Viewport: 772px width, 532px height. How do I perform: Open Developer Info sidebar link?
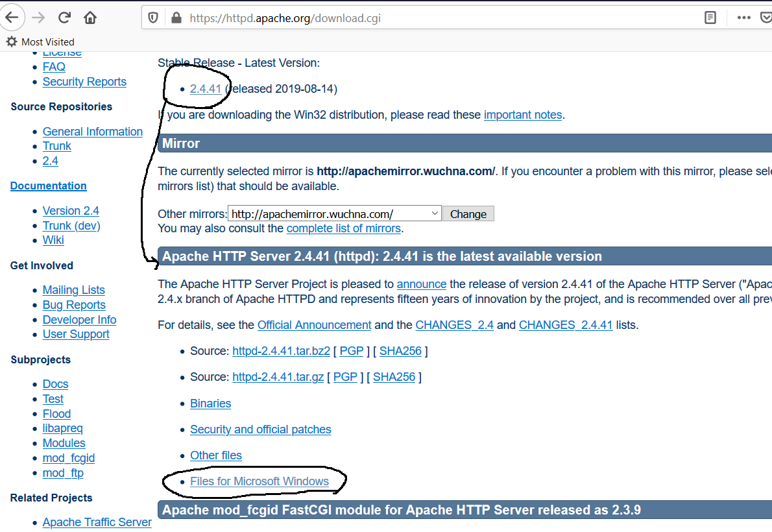[x=79, y=320]
